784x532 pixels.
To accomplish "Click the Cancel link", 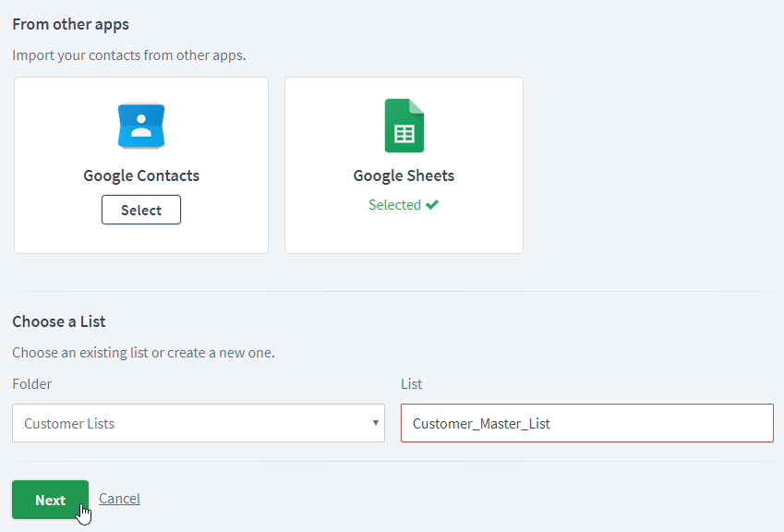I will 119,499.
